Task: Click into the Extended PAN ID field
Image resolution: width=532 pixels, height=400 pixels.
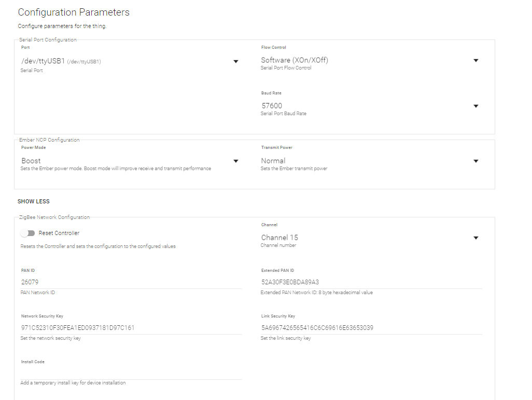Action: click(x=371, y=282)
